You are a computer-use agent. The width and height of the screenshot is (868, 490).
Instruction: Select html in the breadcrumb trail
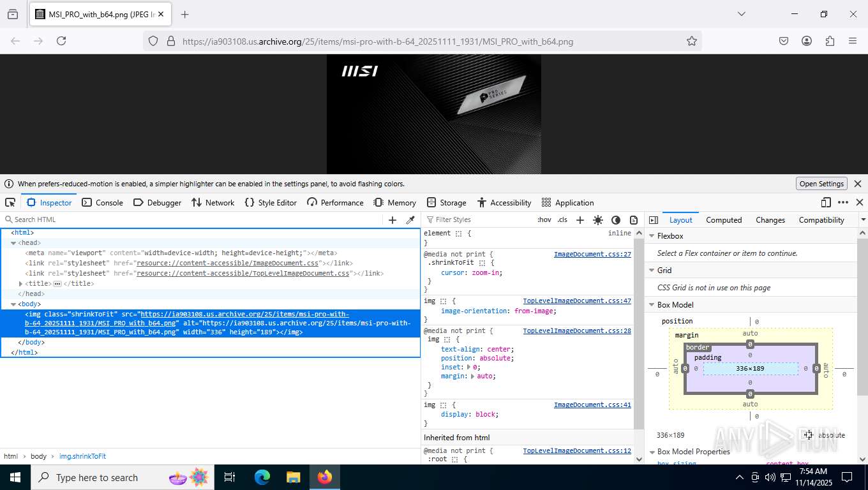pos(11,456)
